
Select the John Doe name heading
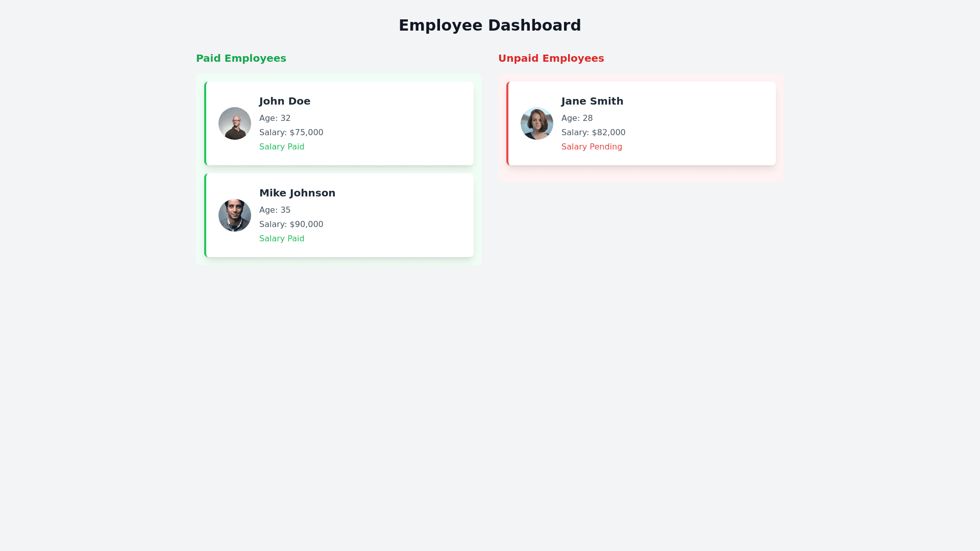tap(285, 101)
